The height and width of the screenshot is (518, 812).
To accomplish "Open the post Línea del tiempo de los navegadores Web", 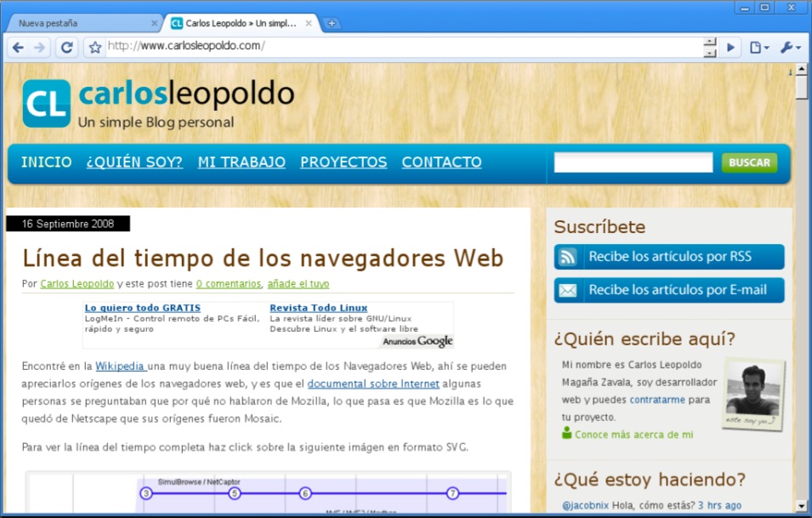I will [263, 258].
